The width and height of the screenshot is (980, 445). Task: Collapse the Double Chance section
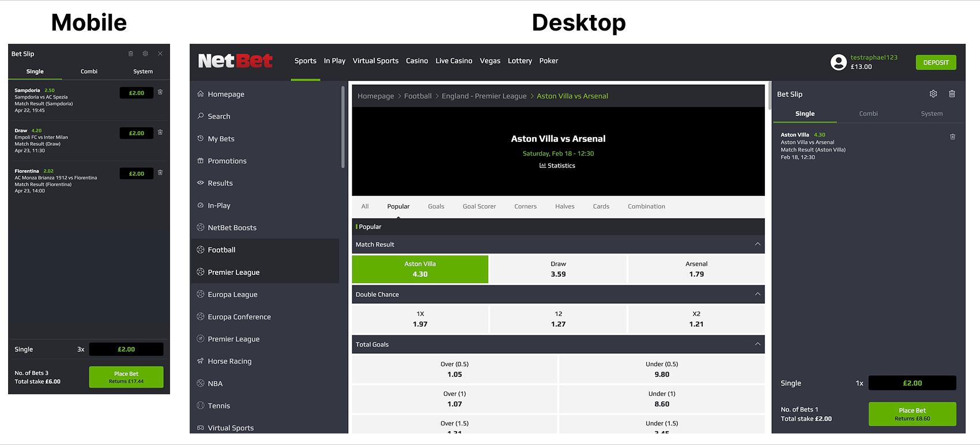(757, 295)
